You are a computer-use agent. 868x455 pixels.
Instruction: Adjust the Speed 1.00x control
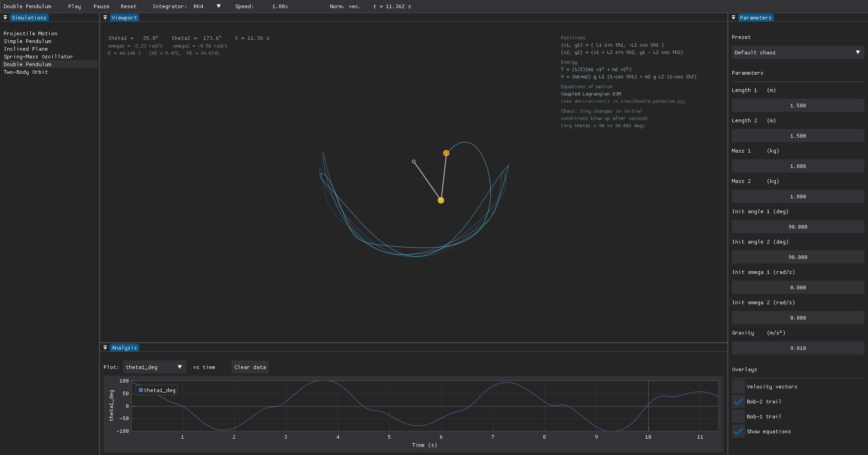click(x=280, y=6)
